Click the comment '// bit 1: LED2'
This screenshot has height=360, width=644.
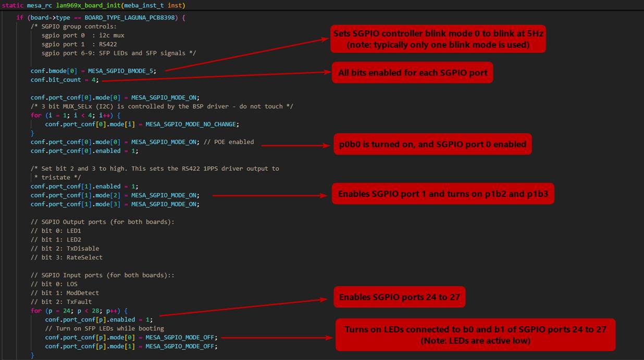coord(56,239)
